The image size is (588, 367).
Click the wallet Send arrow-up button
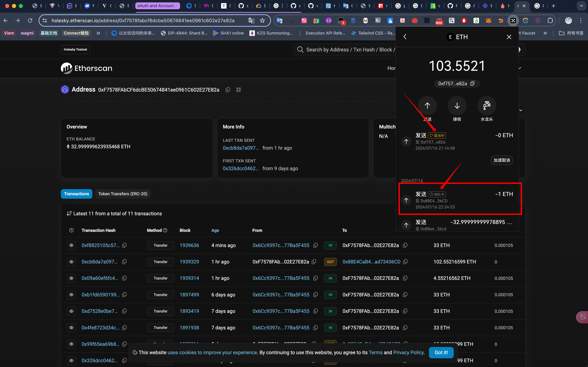click(x=427, y=106)
